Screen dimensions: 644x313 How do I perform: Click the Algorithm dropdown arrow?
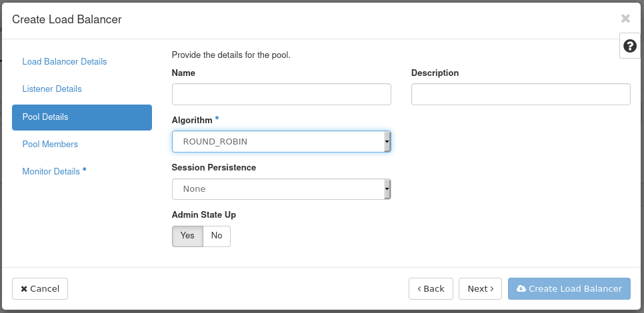(387, 142)
